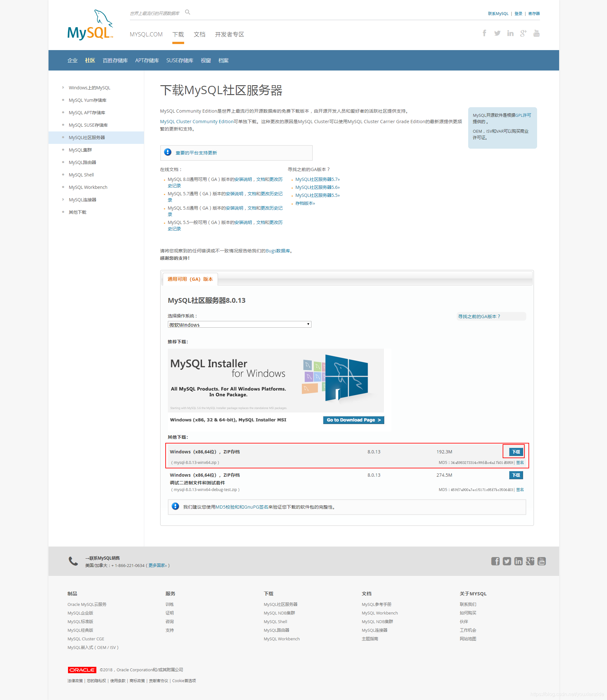This screenshot has height=700, width=607.
Task: Click the footer YouTube icon
Action: [542, 561]
